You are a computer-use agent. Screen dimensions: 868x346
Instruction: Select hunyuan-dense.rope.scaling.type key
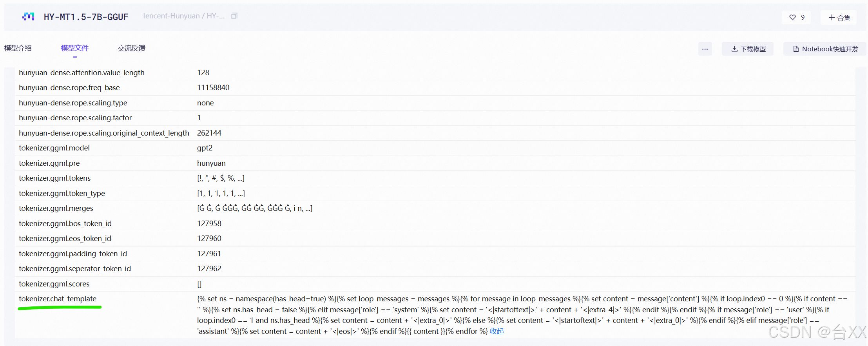point(73,103)
